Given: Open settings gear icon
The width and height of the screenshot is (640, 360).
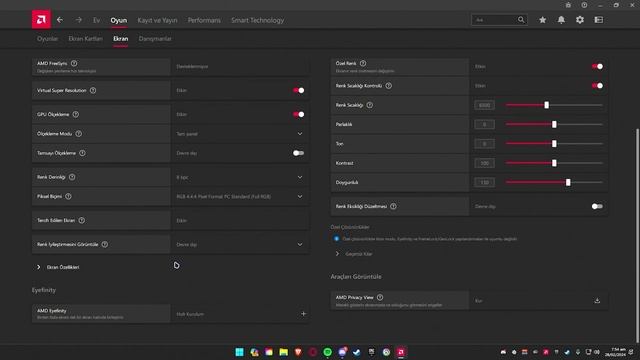Looking at the screenshot, I should [x=580, y=20].
